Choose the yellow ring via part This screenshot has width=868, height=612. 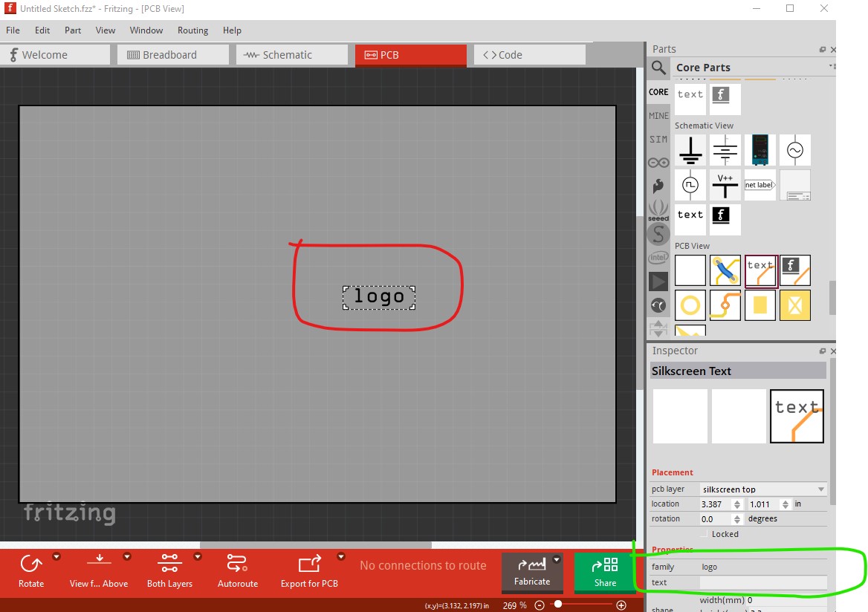pos(690,305)
